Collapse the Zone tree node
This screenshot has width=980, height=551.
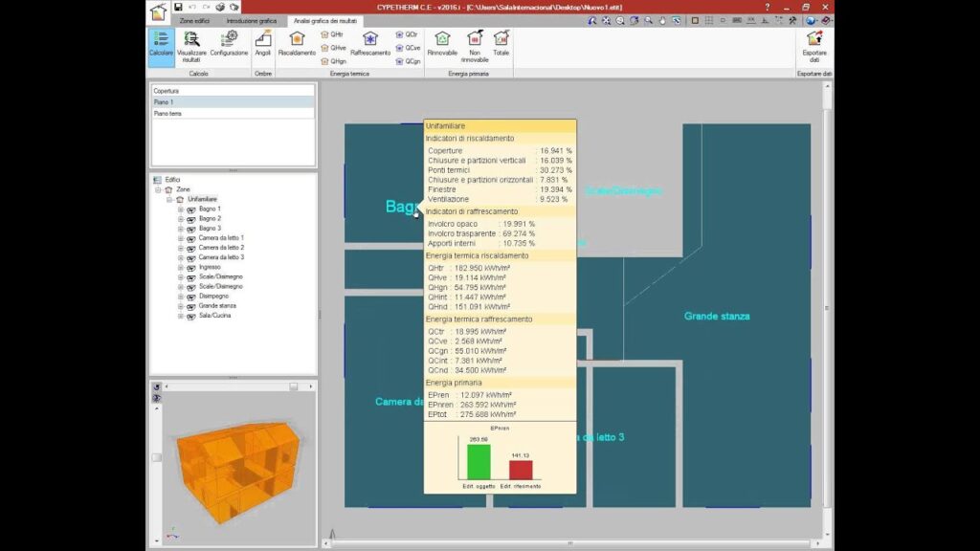pyautogui.click(x=158, y=189)
